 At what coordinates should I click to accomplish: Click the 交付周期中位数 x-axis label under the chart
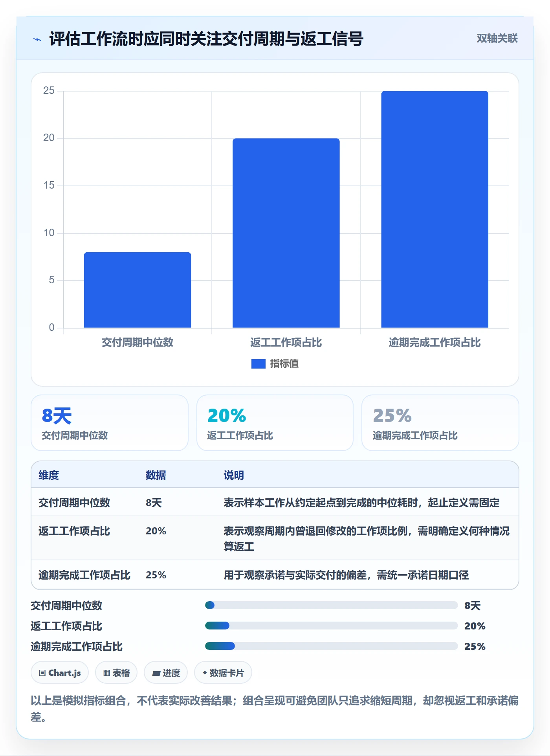click(x=137, y=342)
